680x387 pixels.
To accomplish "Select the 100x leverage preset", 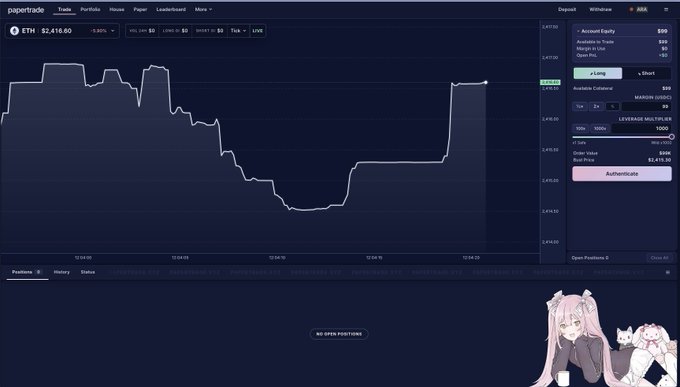I will coord(580,128).
